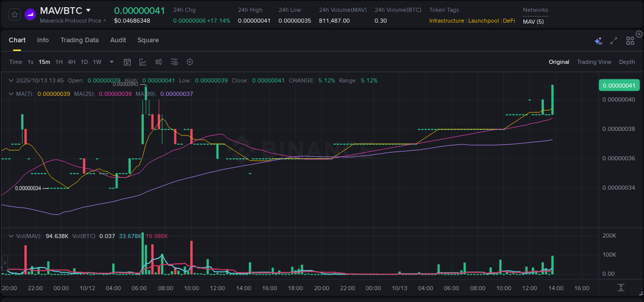This screenshot has height=302, width=644.
Task: Open the candlestick display options icon
Action: tap(158, 62)
